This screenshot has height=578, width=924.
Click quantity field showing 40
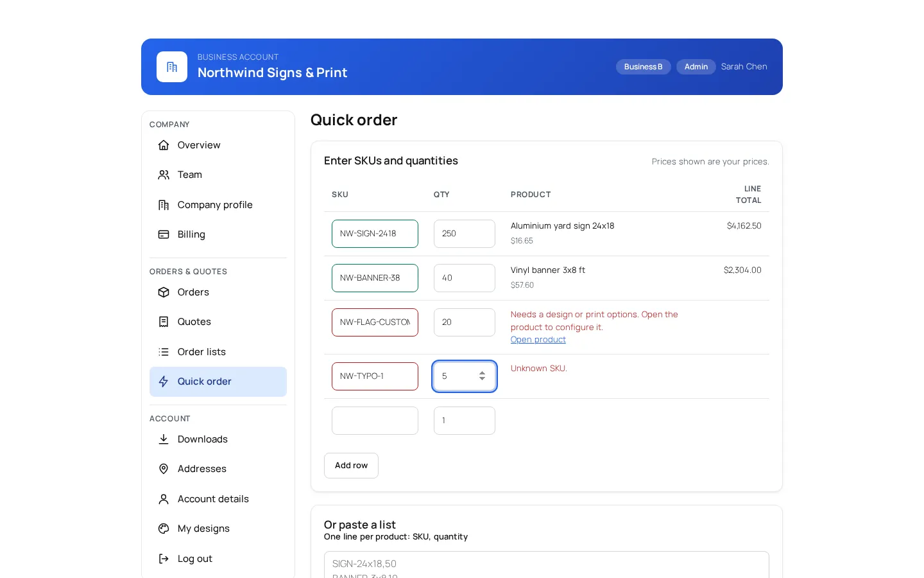(465, 278)
